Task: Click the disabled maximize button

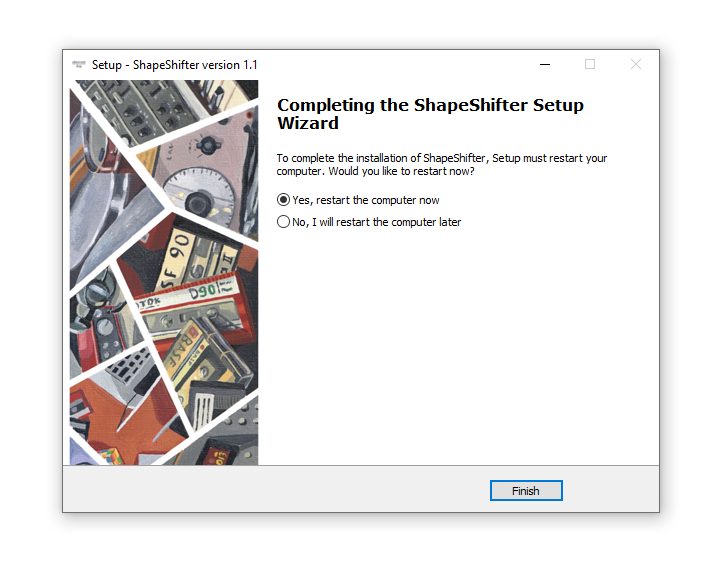Action: click(590, 64)
